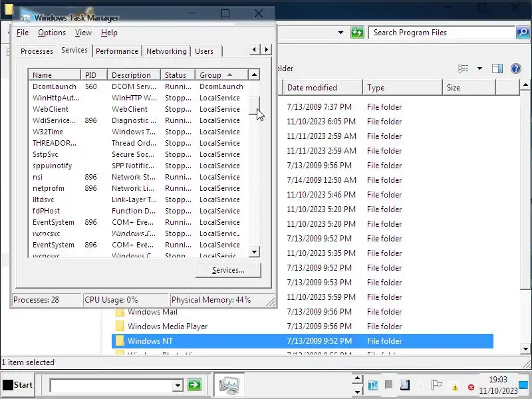532x399 pixels.
Task: Open the taskbar address dropdown arrow
Action: click(x=178, y=386)
